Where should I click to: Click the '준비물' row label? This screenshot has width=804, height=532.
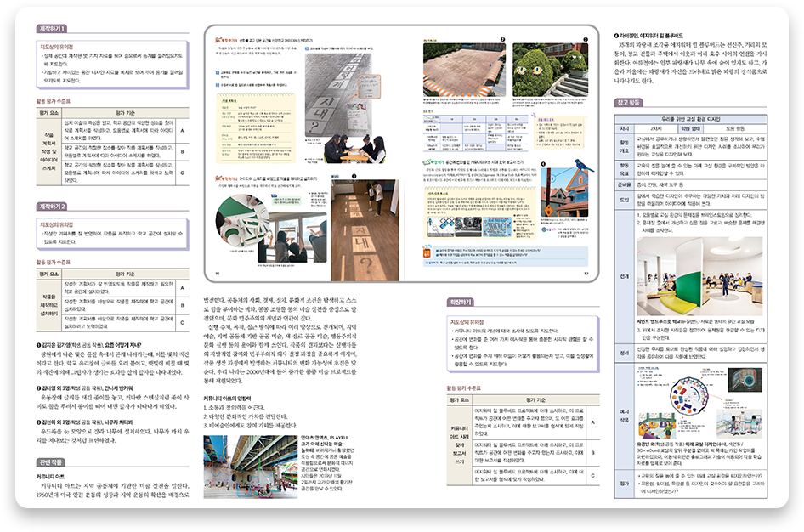click(x=624, y=184)
